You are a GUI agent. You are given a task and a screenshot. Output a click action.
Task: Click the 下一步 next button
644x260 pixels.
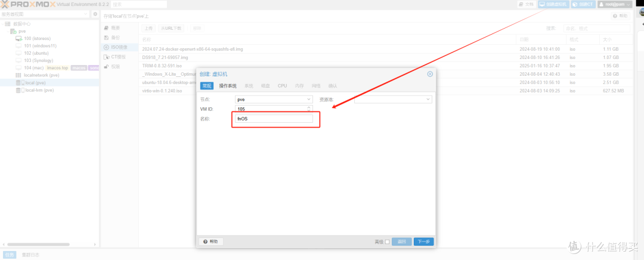pos(423,242)
